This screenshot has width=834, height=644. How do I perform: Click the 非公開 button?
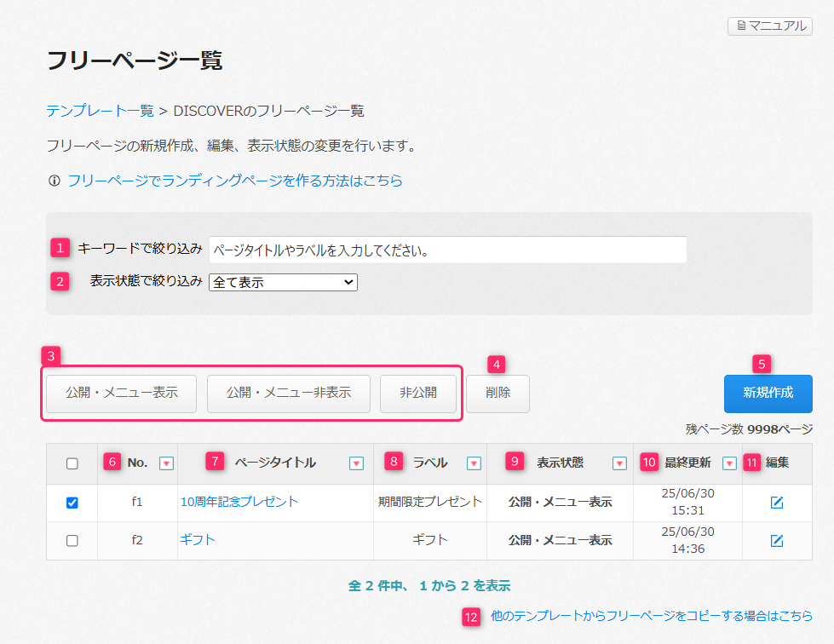[x=417, y=394]
